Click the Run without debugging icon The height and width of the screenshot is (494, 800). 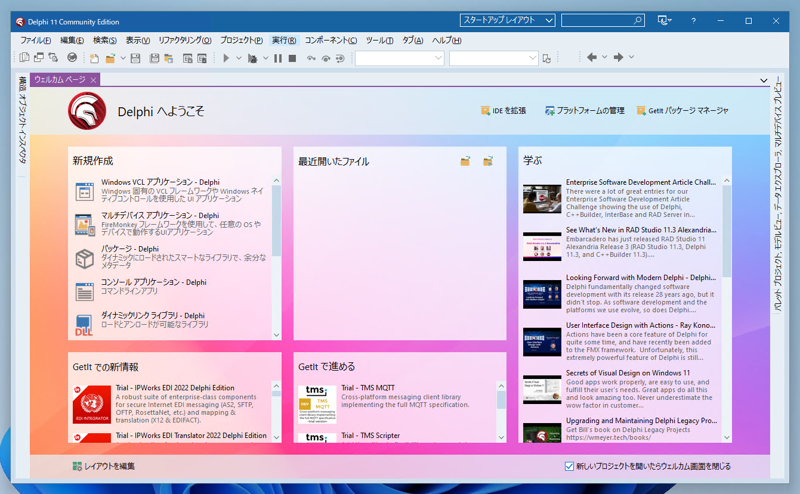(252, 58)
